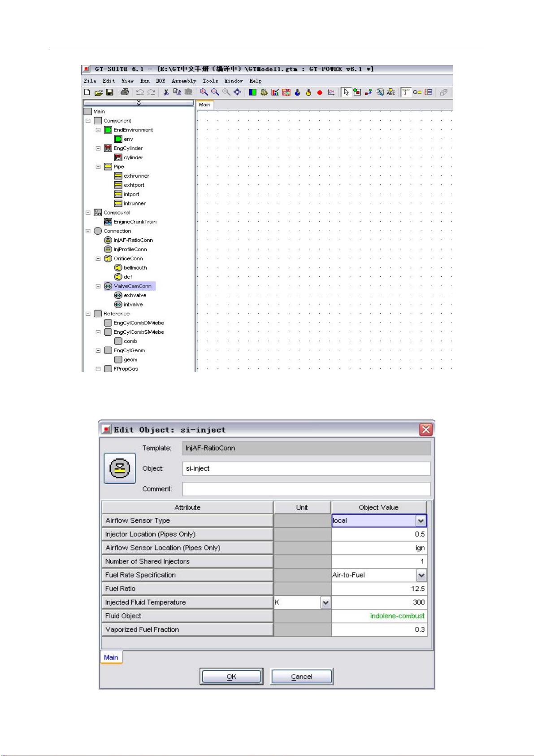Image resolution: width=534 pixels, height=756 pixels.
Task: Click the red circle toolbar icon
Action: pyautogui.click(x=320, y=93)
